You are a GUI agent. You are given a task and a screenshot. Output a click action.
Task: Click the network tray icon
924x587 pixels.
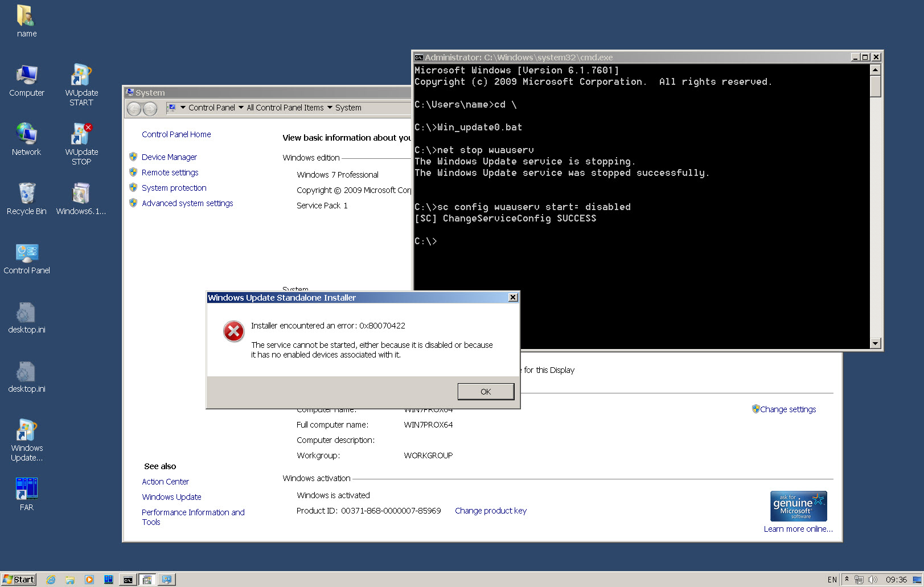pyautogui.click(x=859, y=580)
